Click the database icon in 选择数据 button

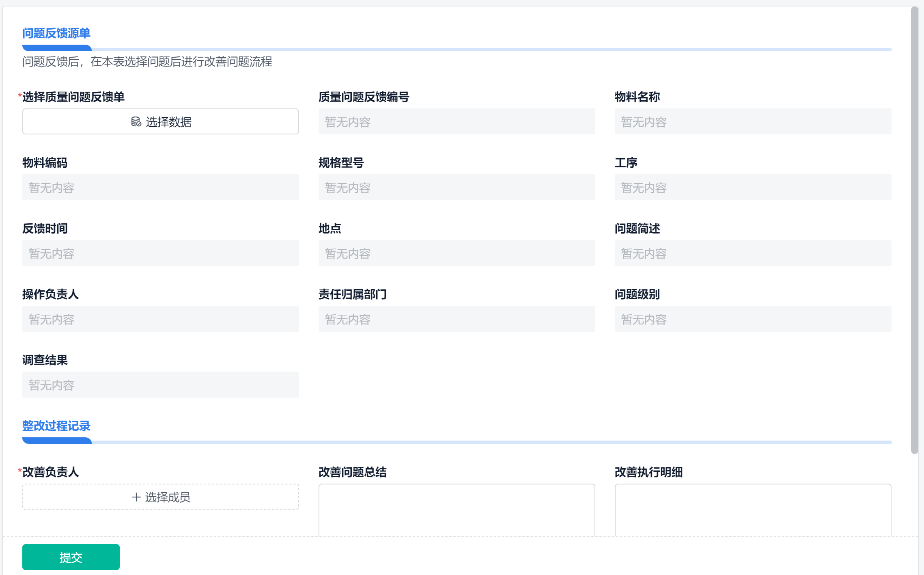pos(136,122)
